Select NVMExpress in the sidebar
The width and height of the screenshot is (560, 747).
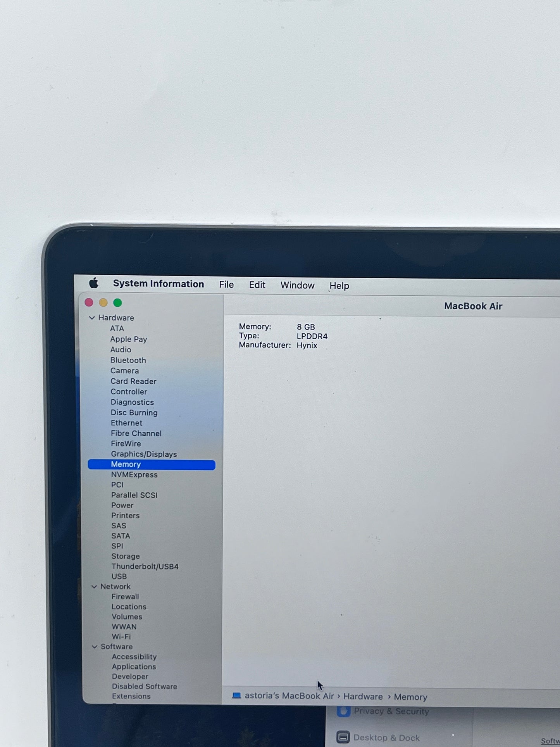click(134, 474)
